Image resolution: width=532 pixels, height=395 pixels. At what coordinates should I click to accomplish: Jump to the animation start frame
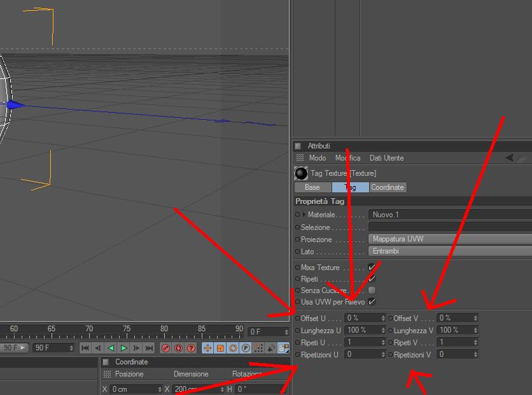[85, 348]
